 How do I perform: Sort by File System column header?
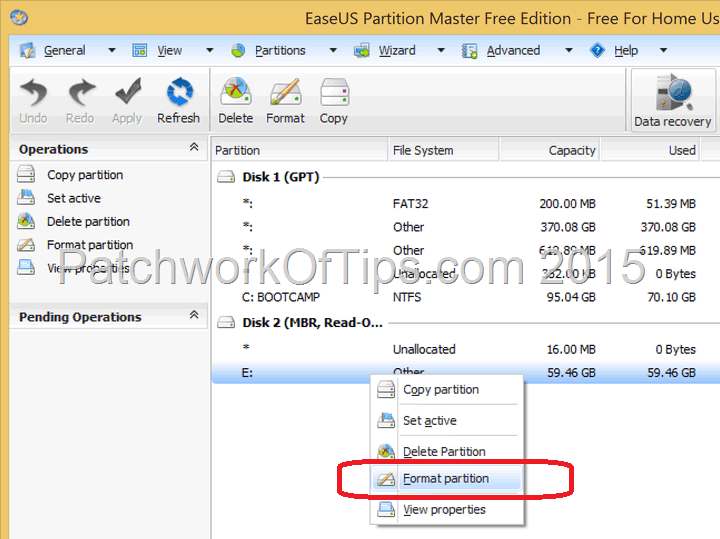point(444,150)
